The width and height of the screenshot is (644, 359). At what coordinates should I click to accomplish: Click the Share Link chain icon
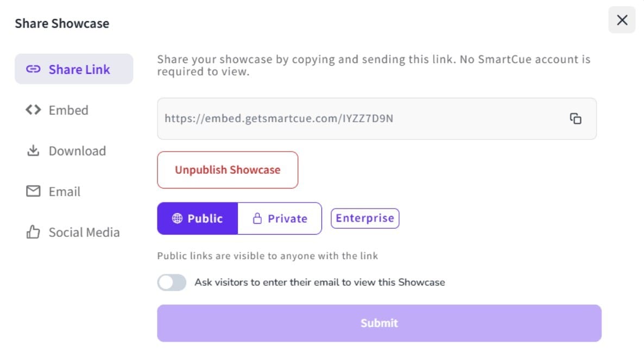(33, 68)
